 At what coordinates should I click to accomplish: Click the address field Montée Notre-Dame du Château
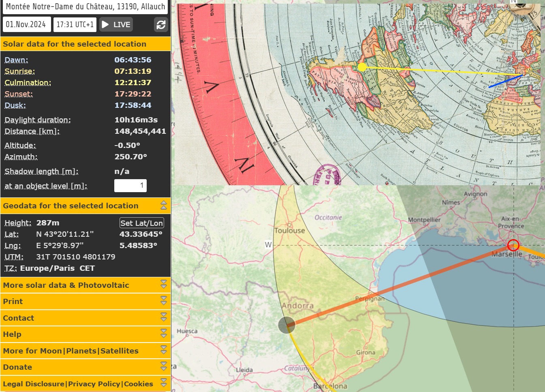[x=85, y=6]
